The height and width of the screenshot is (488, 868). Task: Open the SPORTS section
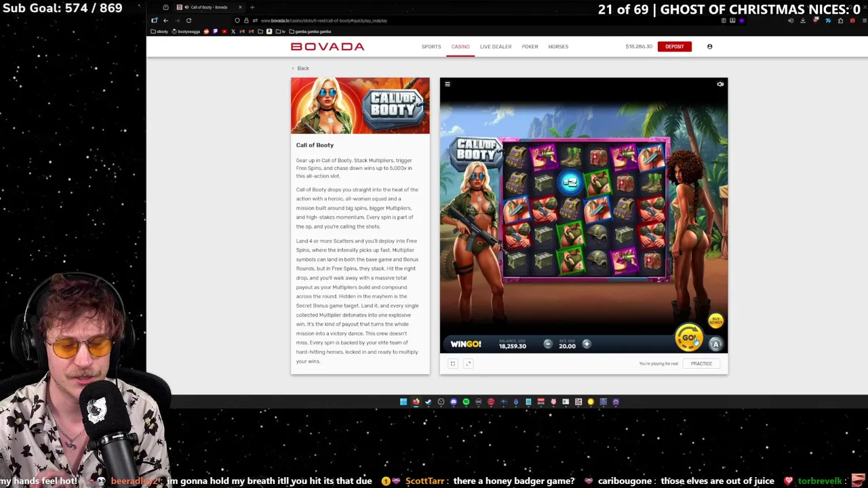point(431,47)
